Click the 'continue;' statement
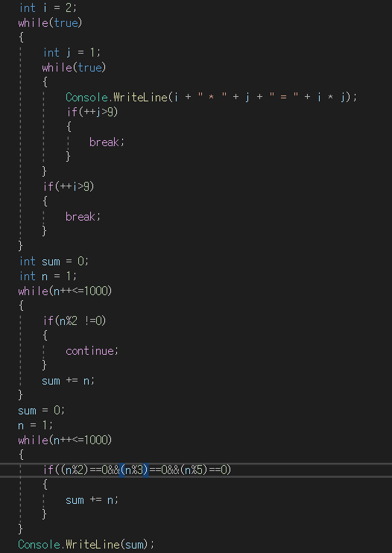392x553 pixels. (92, 350)
